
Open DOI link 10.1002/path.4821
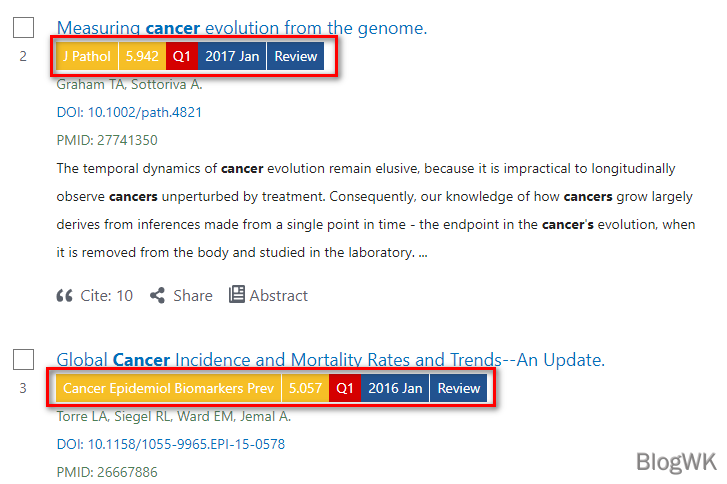click(129, 112)
